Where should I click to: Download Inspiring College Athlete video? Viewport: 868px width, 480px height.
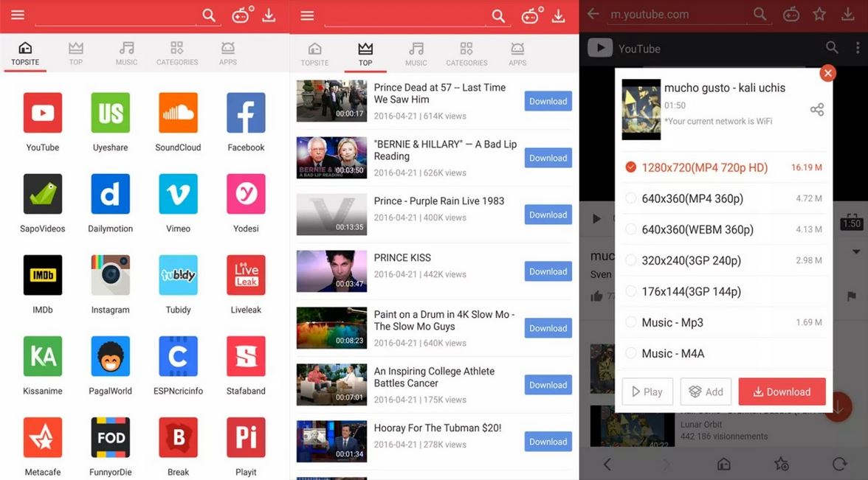tap(548, 384)
